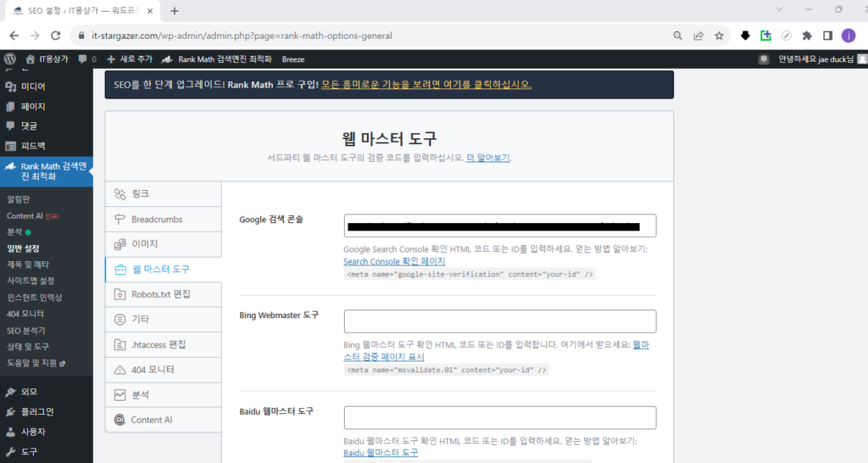Open 알림판 submenu item
The height and width of the screenshot is (463, 868).
point(19,199)
